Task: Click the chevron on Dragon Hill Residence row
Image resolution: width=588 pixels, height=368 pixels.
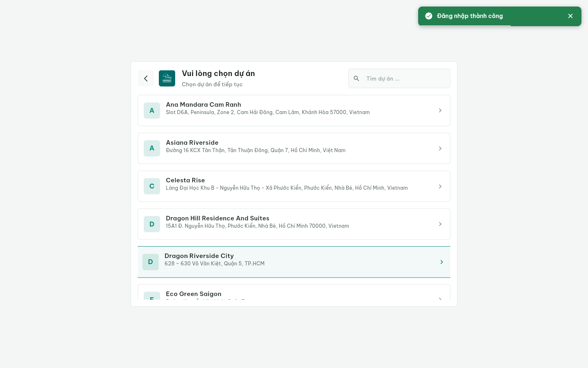Action: (440, 224)
